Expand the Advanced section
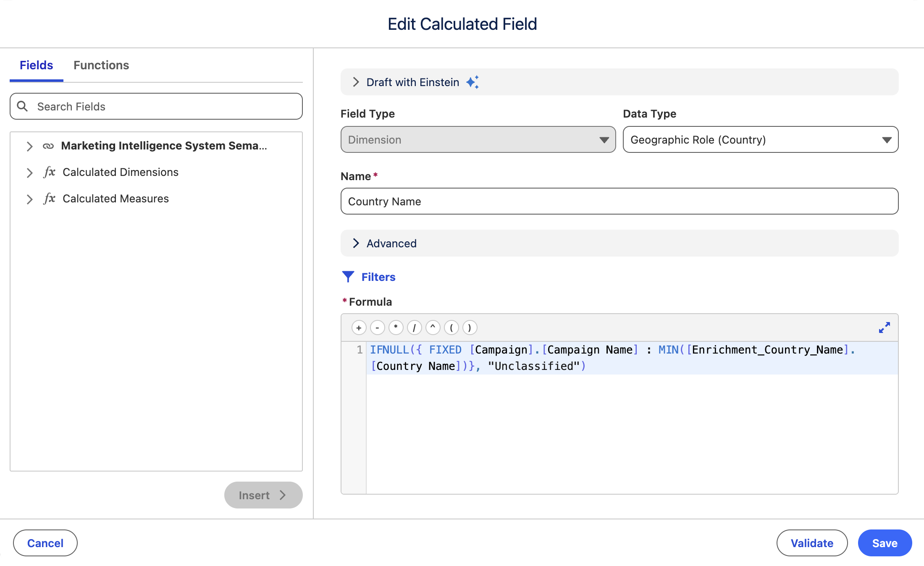 (x=356, y=243)
